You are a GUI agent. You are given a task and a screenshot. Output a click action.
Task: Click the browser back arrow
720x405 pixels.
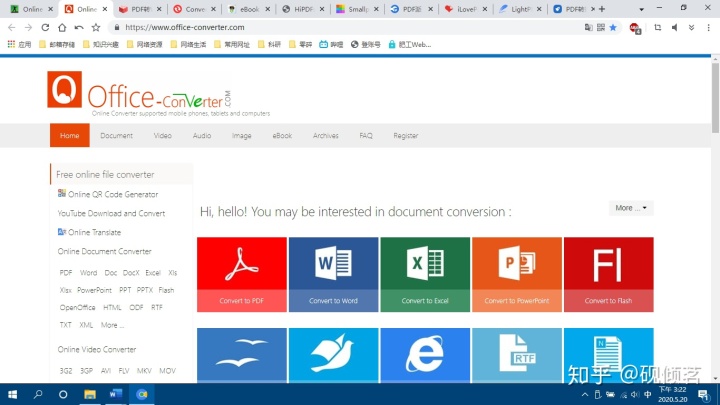pos(11,28)
